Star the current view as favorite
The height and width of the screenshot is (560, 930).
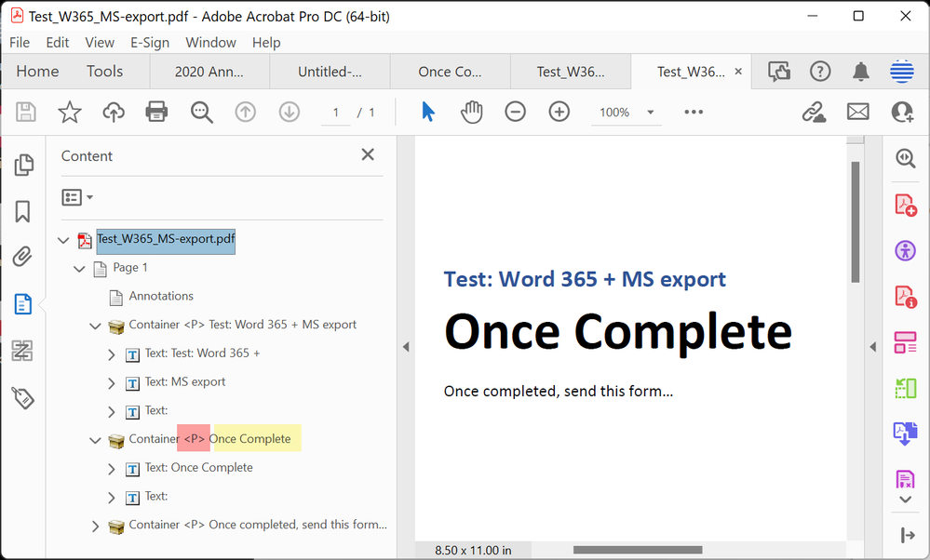69,111
